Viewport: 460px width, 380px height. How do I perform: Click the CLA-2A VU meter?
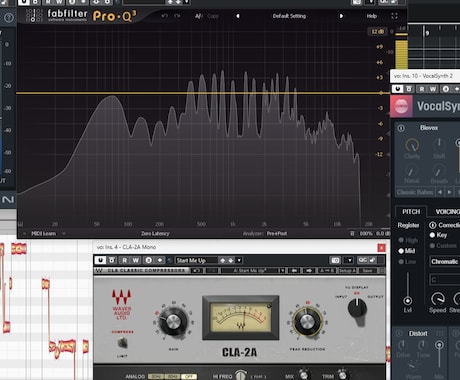pos(241,317)
